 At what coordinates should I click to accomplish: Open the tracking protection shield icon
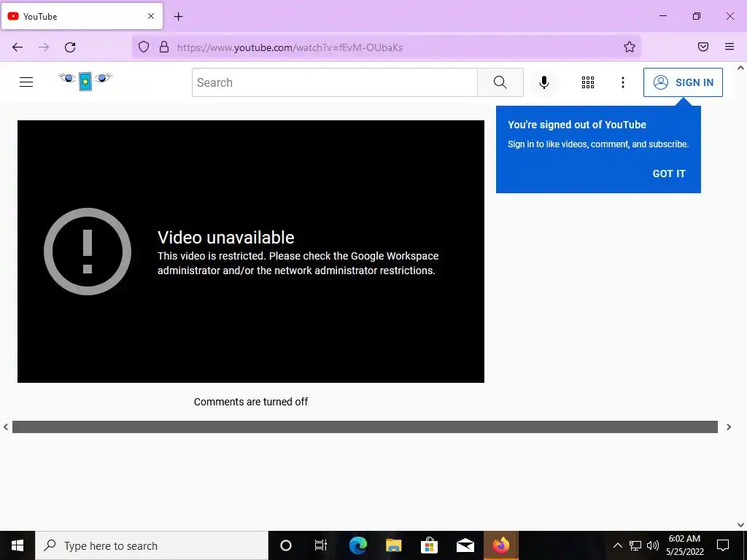(144, 47)
